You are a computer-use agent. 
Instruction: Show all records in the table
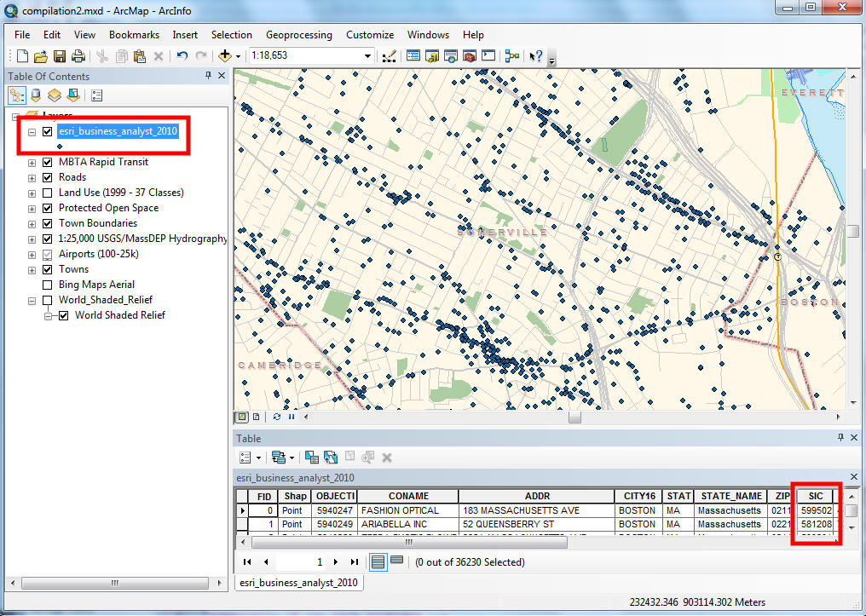pyautogui.click(x=378, y=562)
